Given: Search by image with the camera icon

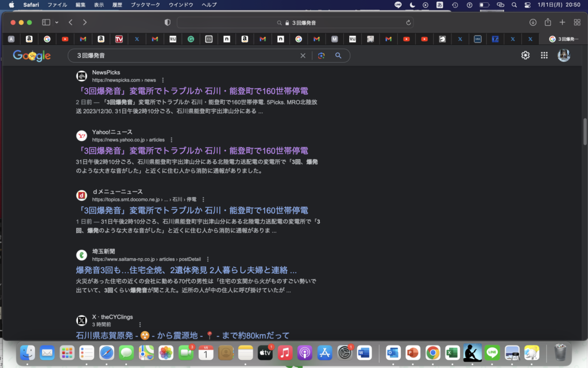Looking at the screenshot, I should coord(322,55).
